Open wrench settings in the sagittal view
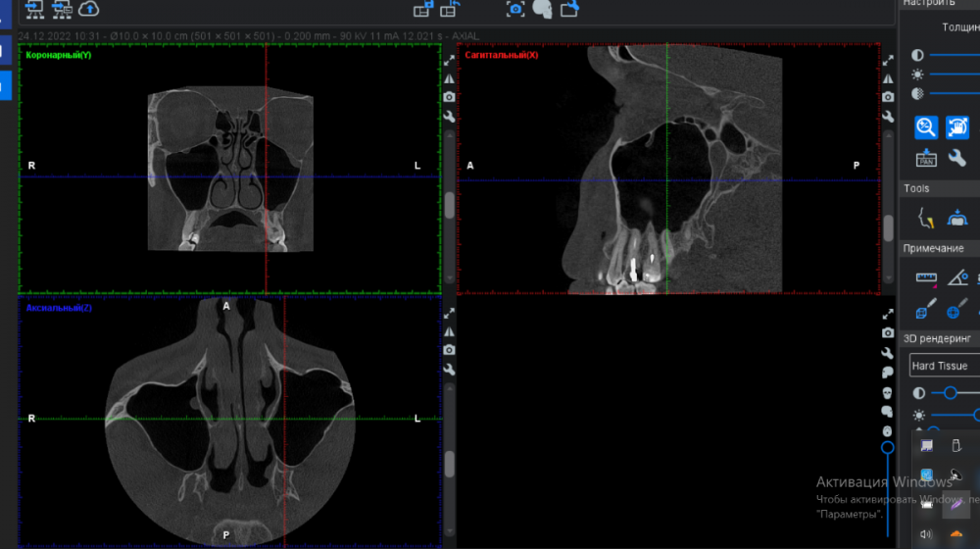The image size is (980, 549). (888, 117)
